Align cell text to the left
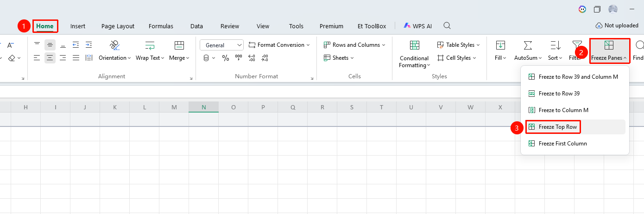Screen dimensions: 644x214 37,58
